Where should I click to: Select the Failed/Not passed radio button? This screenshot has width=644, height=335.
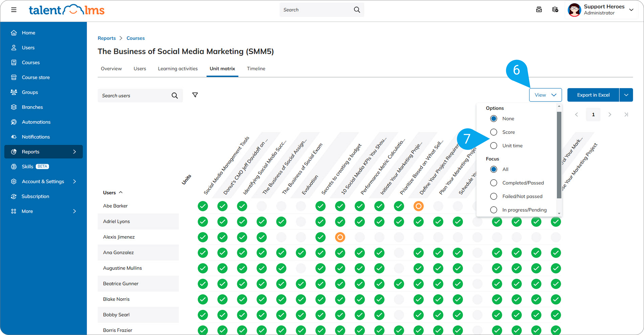click(494, 196)
